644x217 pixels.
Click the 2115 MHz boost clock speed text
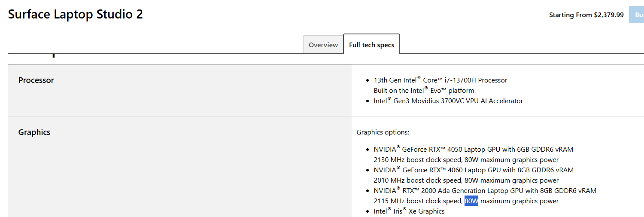[x=418, y=201]
